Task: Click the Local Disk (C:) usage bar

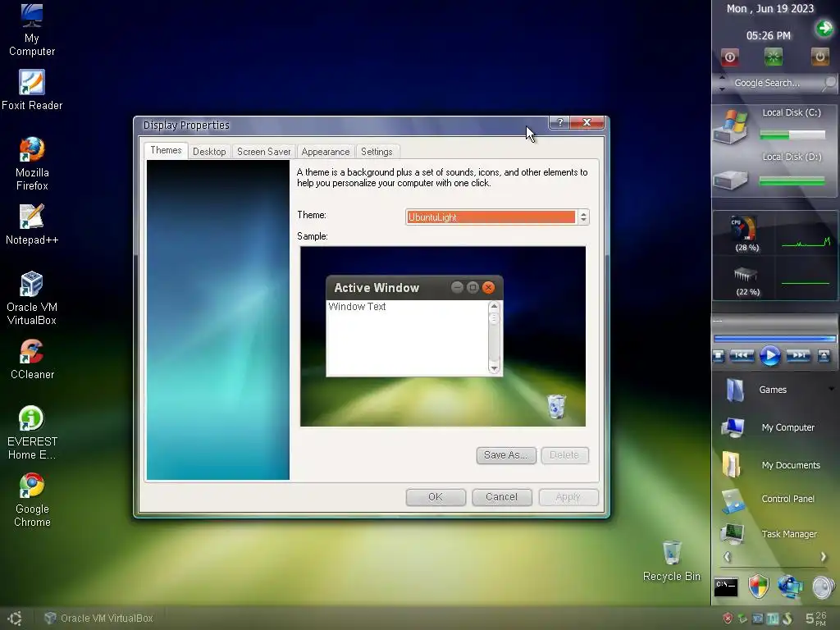Action: [x=792, y=135]
